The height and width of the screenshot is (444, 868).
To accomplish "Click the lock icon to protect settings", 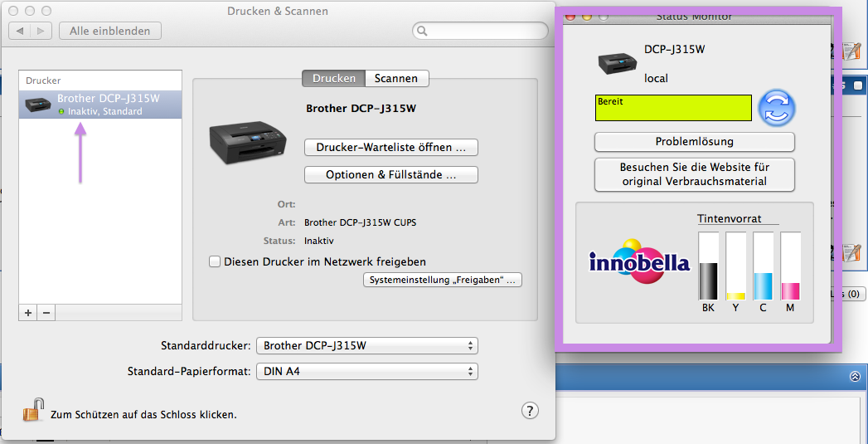I will tap(32, 410).
